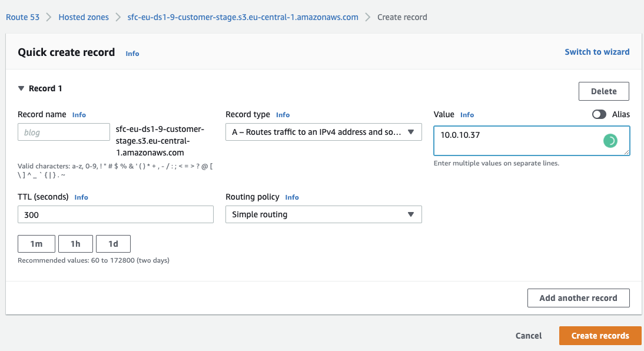This screenshot has height=351, width=644.
Task: Collapse the Record 1 section
Action: (x=21, y=88)
